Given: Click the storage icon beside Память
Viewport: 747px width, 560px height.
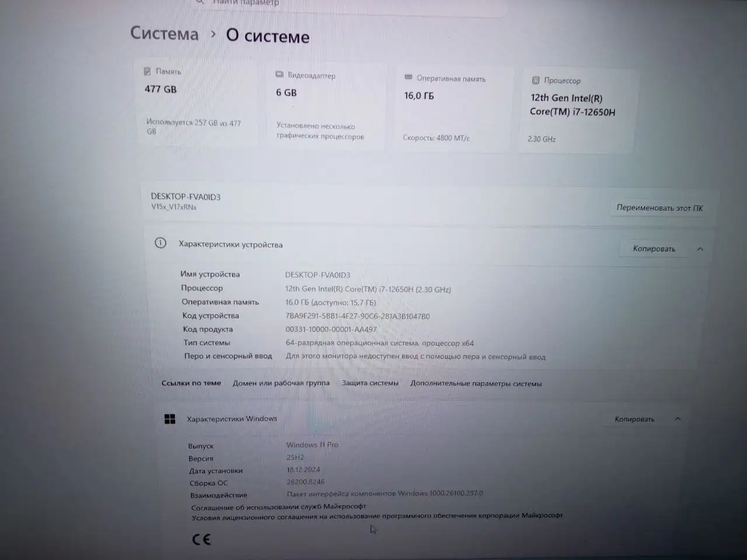Looking at the screenshot, I should pyautogui.click(x=147, y=71).
